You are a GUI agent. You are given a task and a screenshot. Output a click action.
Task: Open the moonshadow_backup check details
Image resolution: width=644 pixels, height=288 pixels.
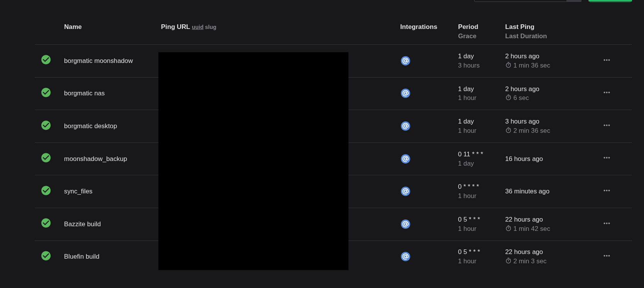pyautogui.click(x=95, y=159)
